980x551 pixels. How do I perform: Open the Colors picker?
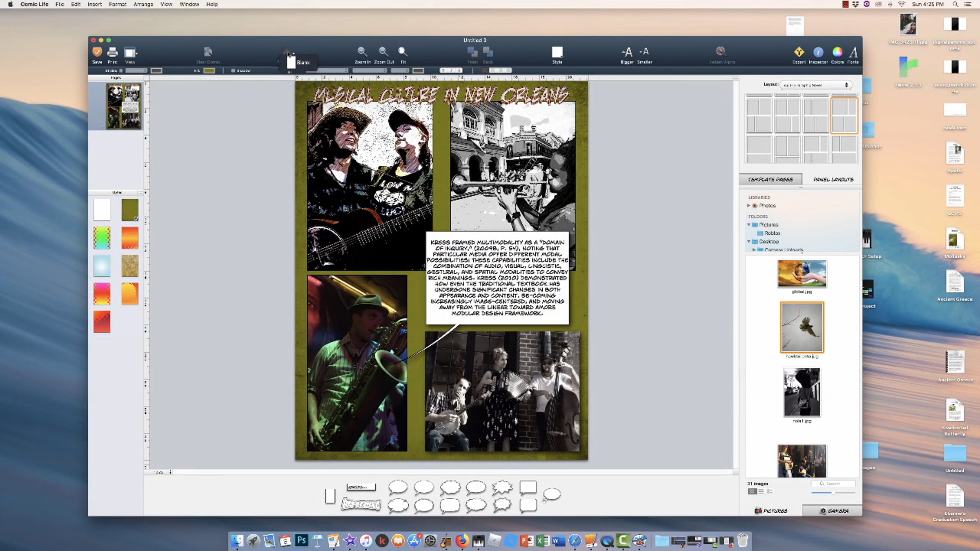(x=837, y=52)
